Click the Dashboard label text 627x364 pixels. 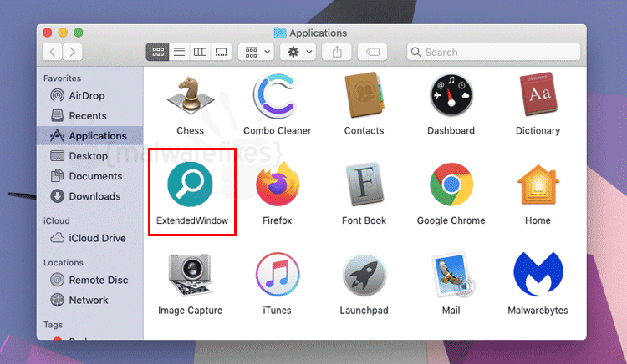(x=451, y=130)
